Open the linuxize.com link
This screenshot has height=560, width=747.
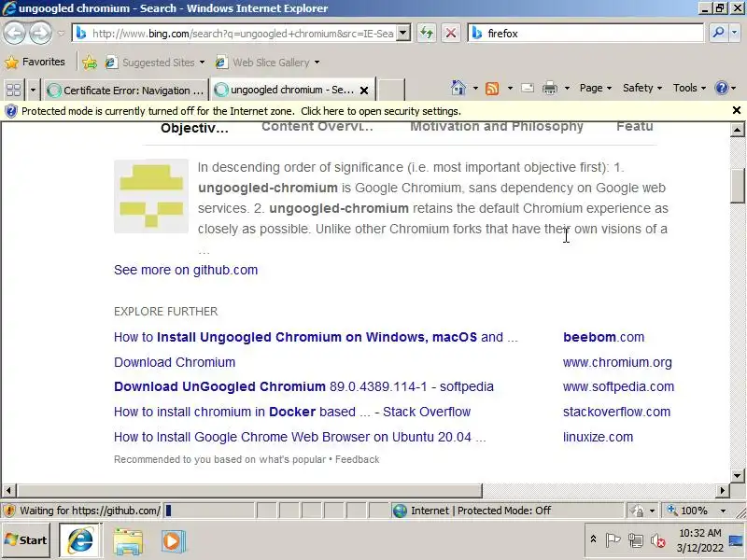(x=598, y=437)
